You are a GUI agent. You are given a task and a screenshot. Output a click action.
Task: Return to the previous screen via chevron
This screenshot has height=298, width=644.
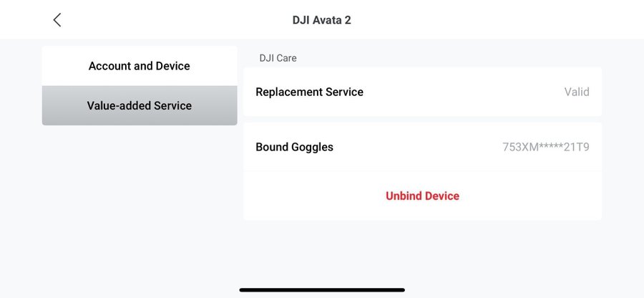(x=57, y=20)
